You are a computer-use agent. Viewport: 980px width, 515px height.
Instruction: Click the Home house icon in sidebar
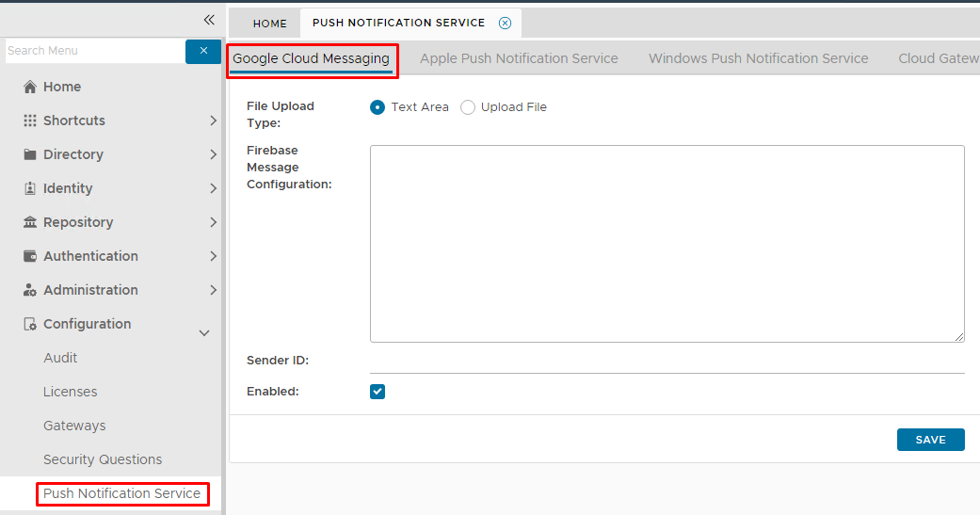point(30,87)
